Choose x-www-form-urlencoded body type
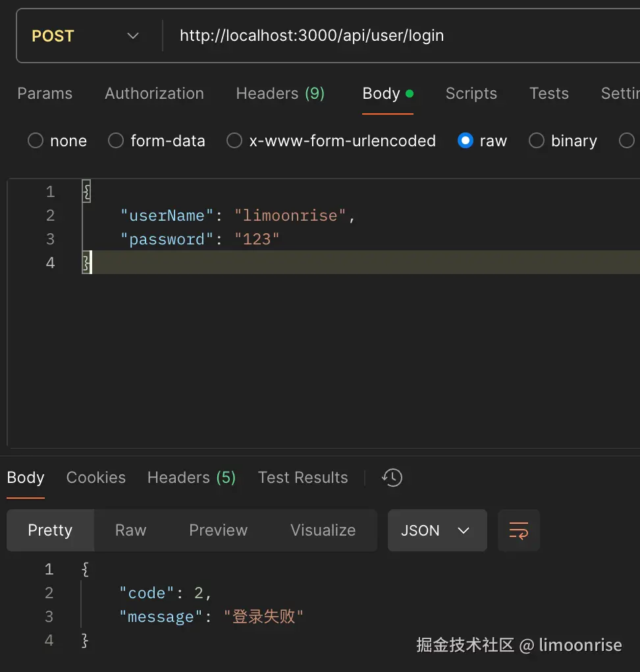This screenshot has width=640, height=672. [x=234, y=141]
